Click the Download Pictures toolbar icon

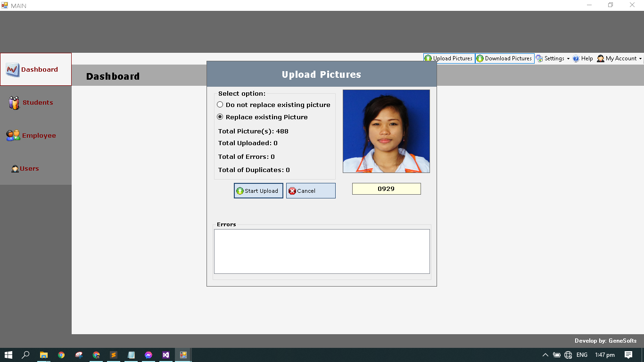(x=504, y=58)
